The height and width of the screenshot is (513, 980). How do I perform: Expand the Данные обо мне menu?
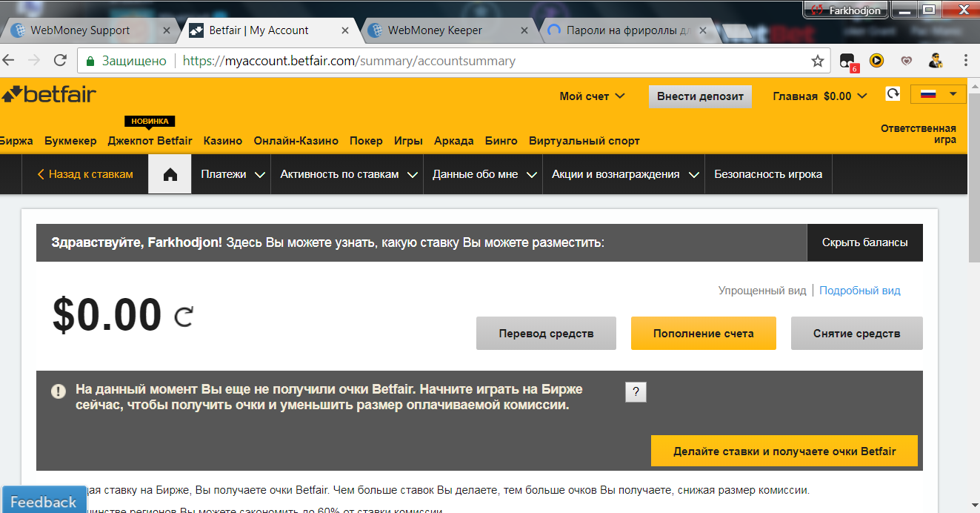point(484,174)
